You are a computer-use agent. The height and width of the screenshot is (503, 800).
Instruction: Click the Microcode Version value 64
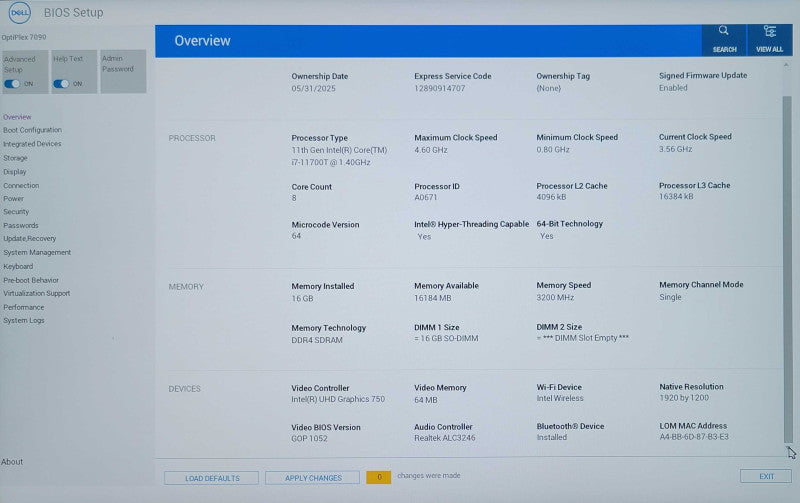point(296,236)
